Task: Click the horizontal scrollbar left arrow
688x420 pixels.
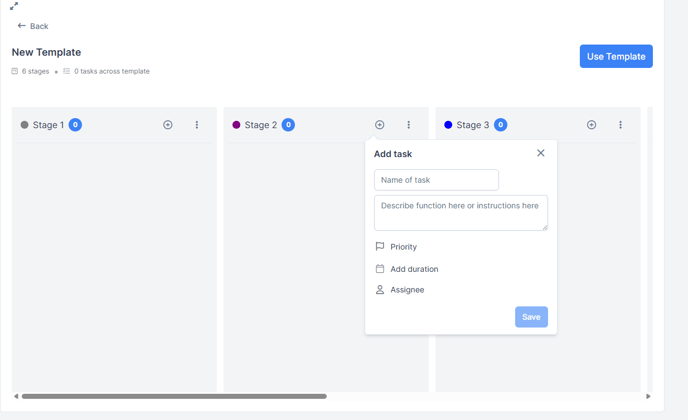Action: [16, 396]
